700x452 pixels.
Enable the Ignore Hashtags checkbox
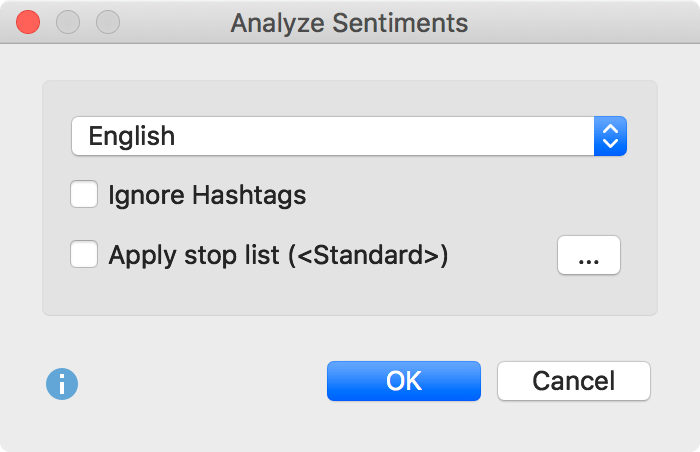point(84,195)
